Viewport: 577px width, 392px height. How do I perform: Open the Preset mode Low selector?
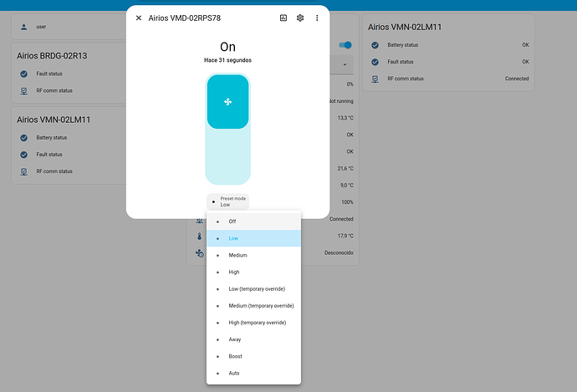[227, 201]
